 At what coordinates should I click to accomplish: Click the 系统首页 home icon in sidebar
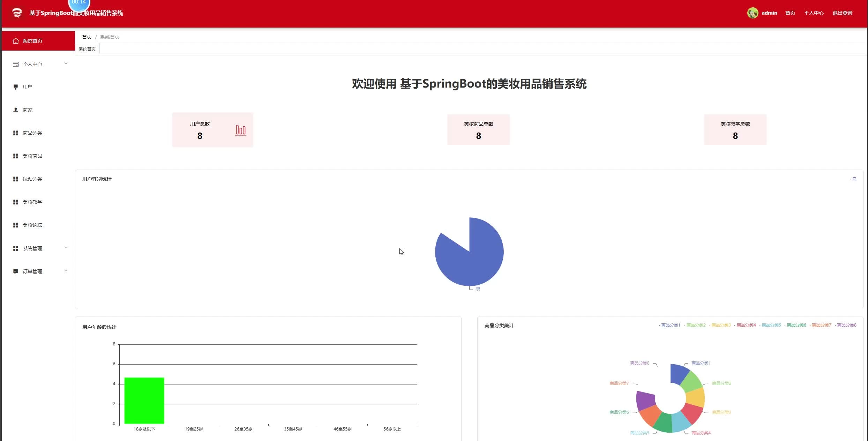(15, 41)
